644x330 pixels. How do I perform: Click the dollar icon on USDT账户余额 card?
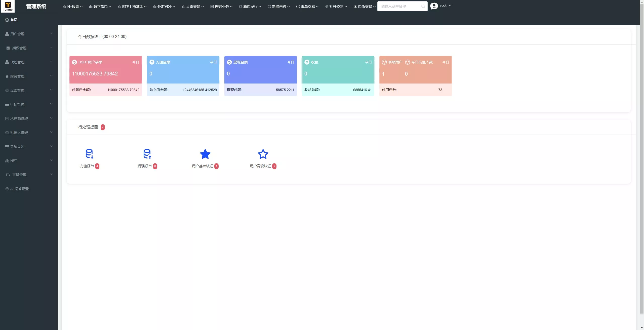tap(74, 62)
